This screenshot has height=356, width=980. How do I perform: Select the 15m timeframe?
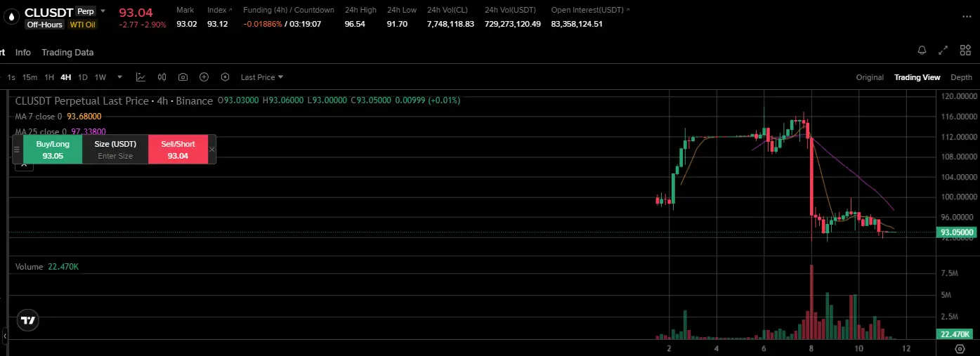[x=30, y=77]
